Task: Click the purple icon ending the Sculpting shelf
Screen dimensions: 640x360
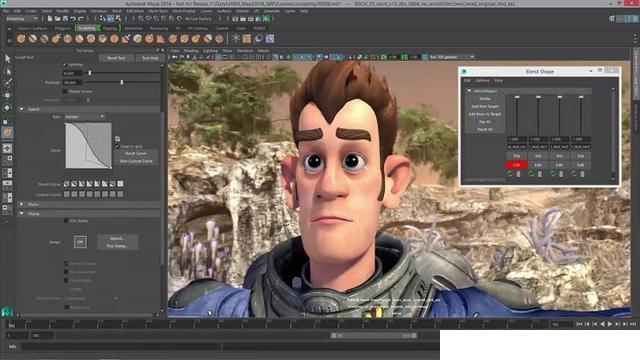Action: click(270, 39)
